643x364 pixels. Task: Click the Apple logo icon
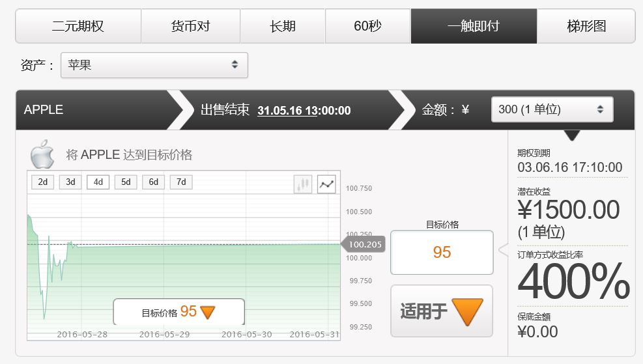point(42,155)
